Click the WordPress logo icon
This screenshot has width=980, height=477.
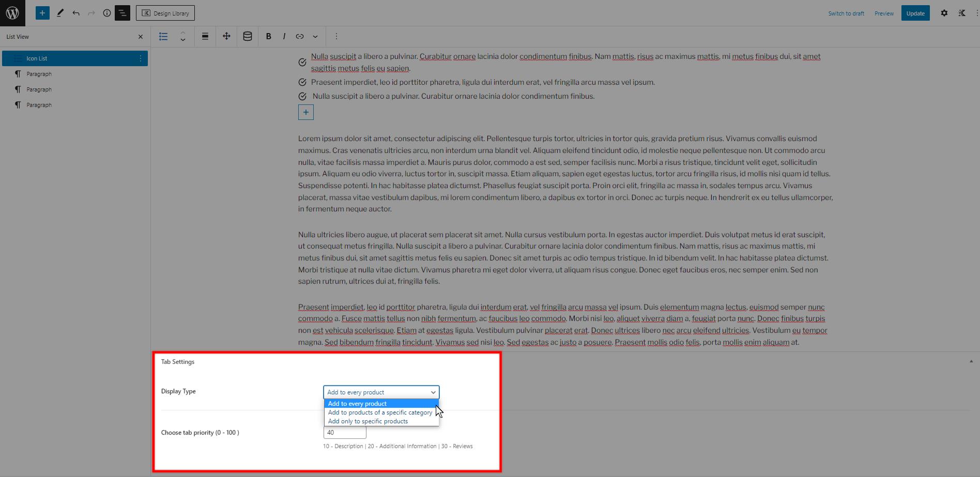tap(12, 12)
